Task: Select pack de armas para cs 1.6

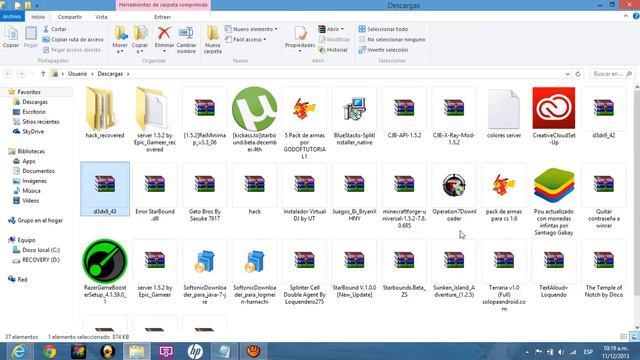Action: point(504,193)
